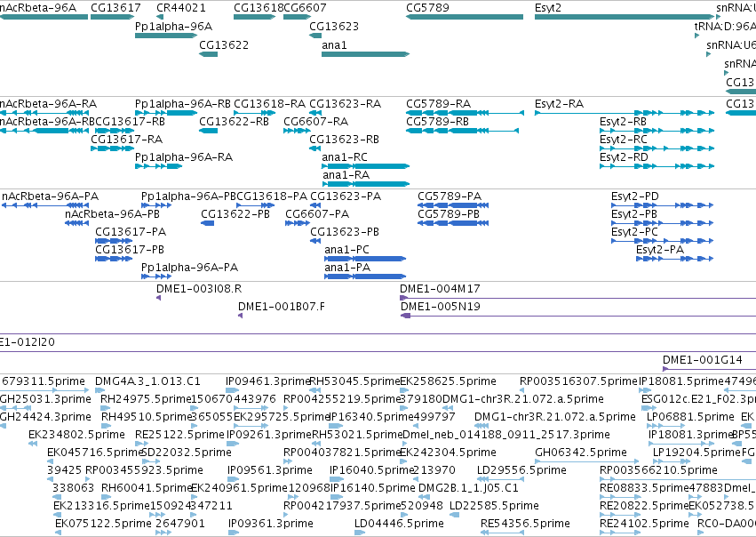Click the Pp1alpha-96A gene bar
756x537 pixels.
pyautogui.click(x=166, y=36)
